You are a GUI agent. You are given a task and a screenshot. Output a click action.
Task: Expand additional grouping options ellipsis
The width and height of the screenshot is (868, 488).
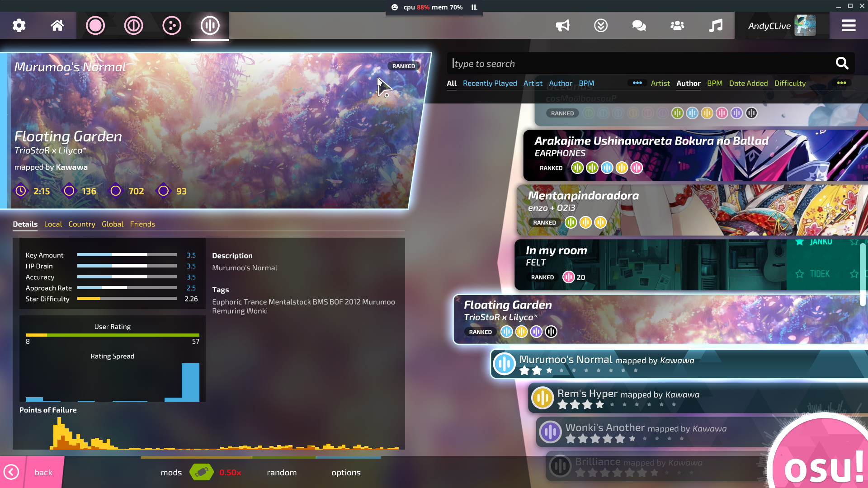coord(637,83)
